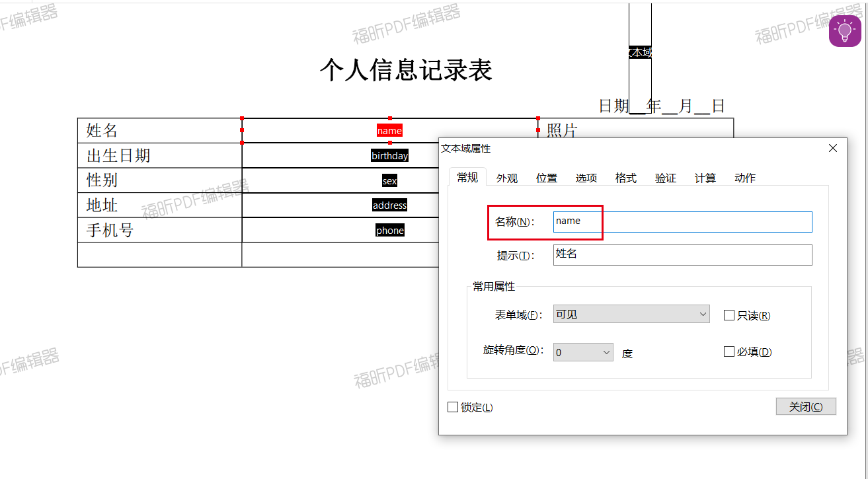
Task: Switch to the 选项 tab
Action: coord(586,178)
